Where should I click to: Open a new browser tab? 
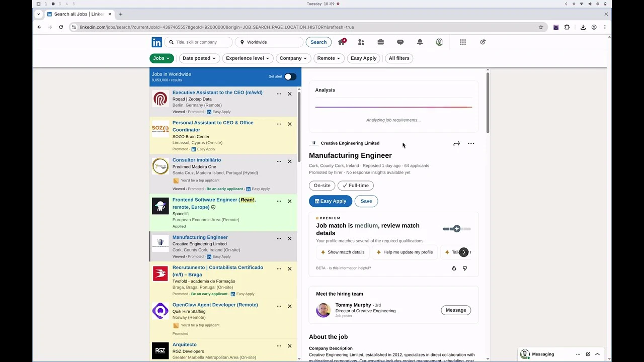[x=121, y=14]
